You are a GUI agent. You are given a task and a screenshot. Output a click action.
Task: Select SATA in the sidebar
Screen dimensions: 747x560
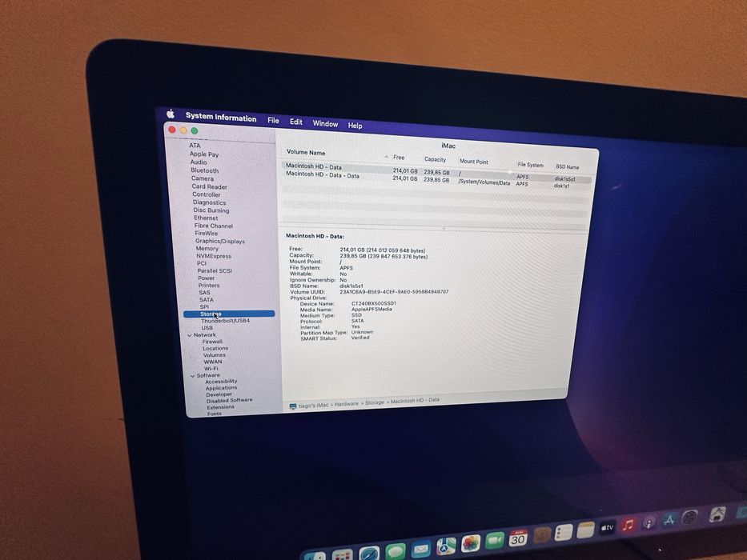207,300
